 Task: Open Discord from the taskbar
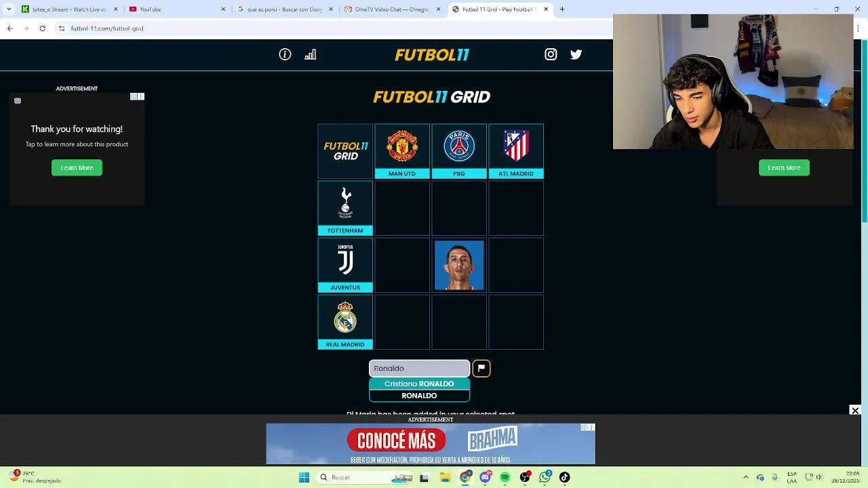[x=485, y=477]
